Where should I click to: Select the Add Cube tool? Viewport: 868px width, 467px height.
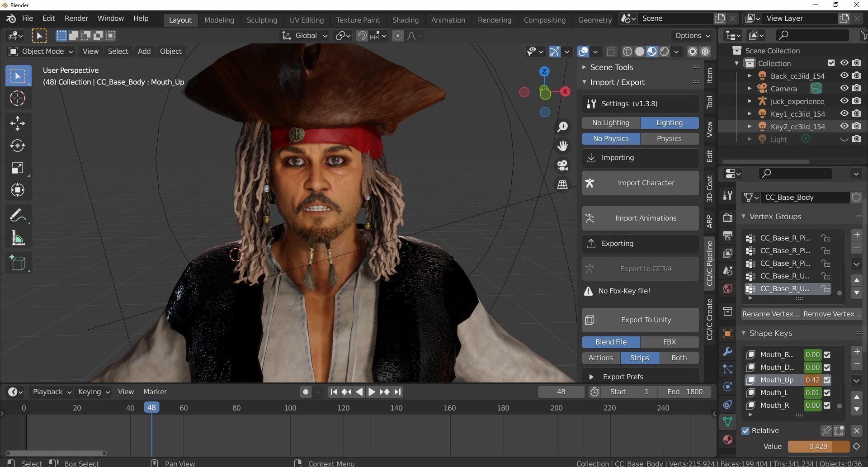click(x=18, y=263)
